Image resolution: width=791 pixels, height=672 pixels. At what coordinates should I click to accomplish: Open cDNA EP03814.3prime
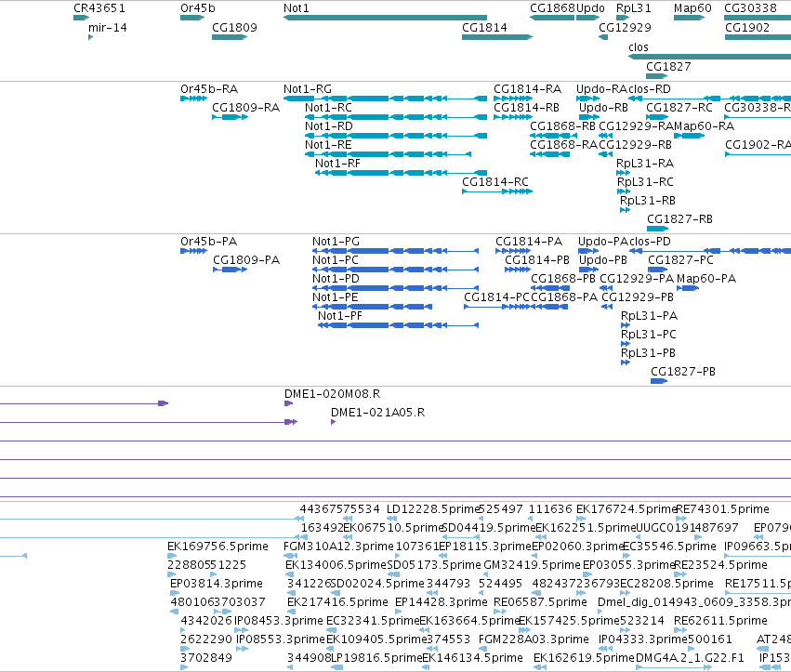175,593
